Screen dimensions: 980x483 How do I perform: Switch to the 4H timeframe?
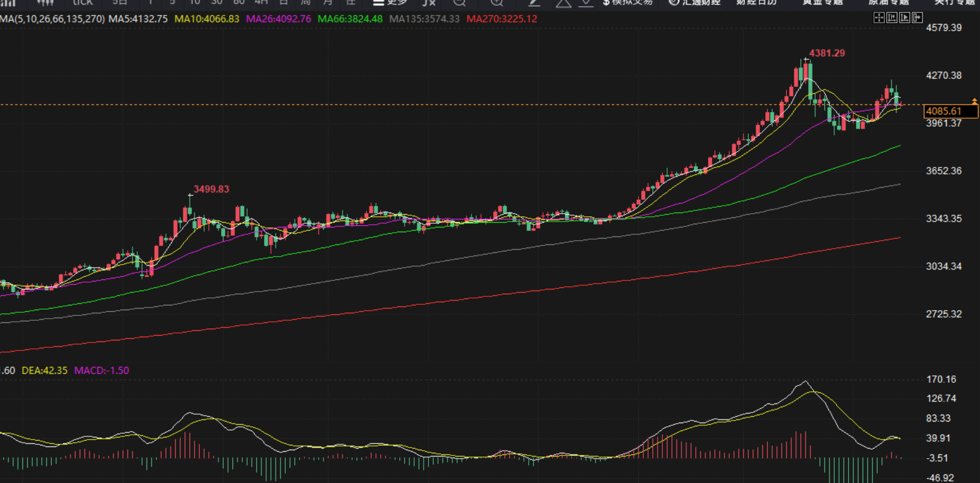pos(261,3)
